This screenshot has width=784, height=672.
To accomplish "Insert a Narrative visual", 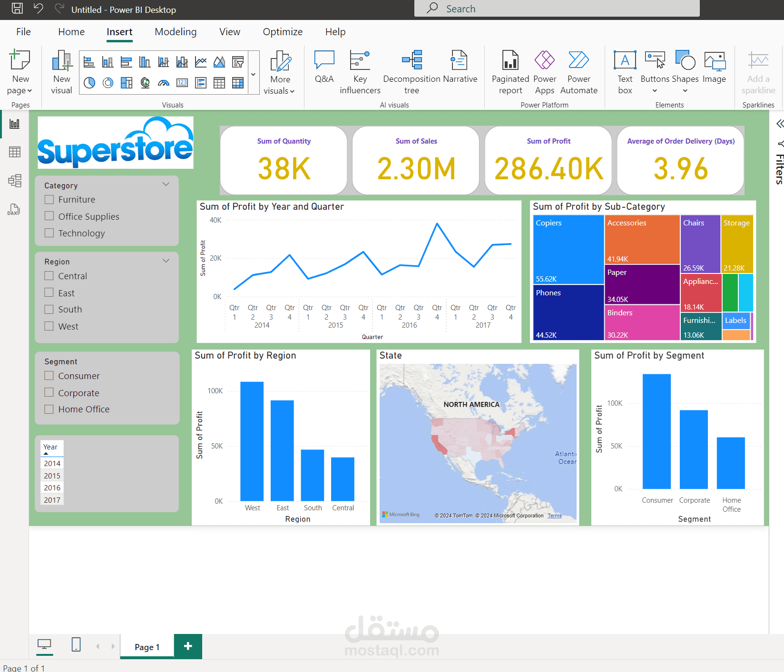I will click(x=460, y=67).
